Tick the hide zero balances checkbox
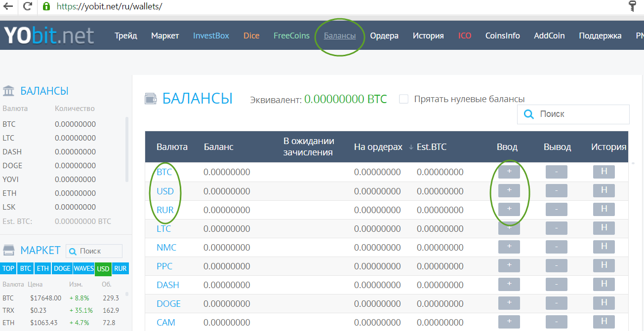The height and width of the screenshot is (331, 644). [404, 99]
